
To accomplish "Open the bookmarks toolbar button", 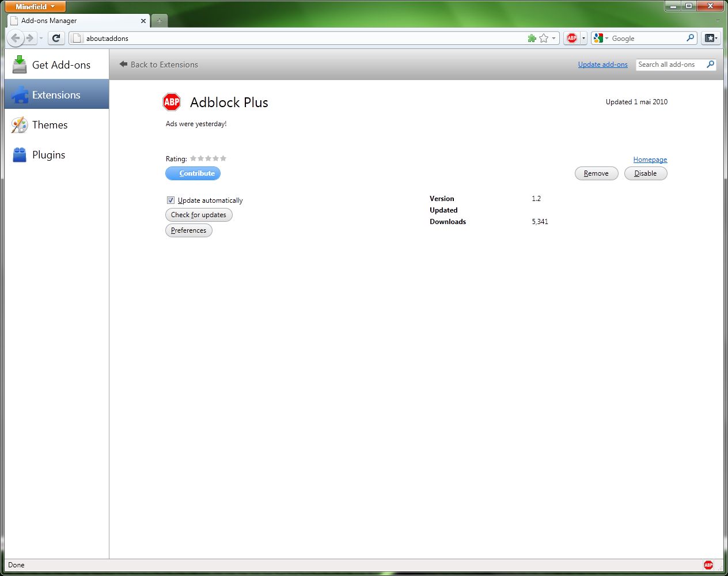I will coord(711,38).
